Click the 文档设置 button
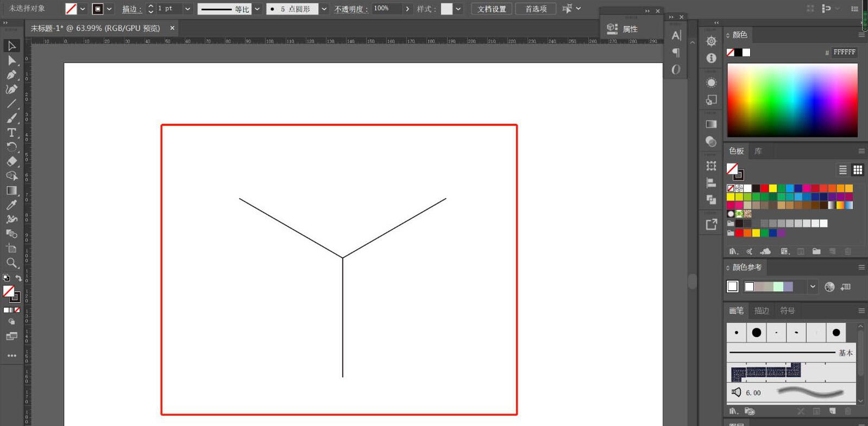868x426 pixels. pos(492,9)
